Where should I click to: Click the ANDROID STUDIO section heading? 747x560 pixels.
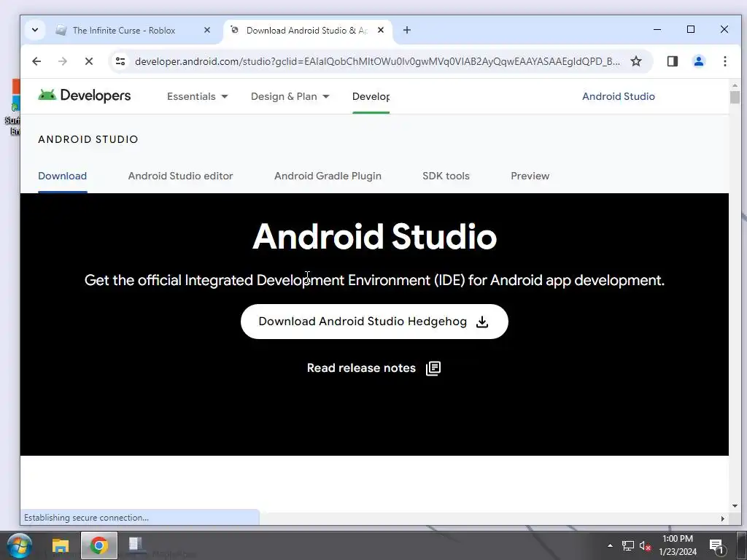88,139
